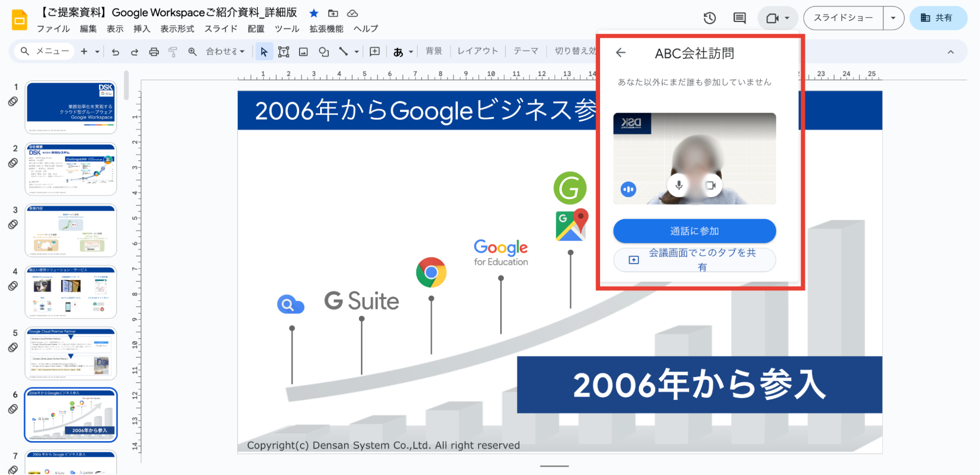Click the 背景 button
980x475 pixels.
point(433,51)
